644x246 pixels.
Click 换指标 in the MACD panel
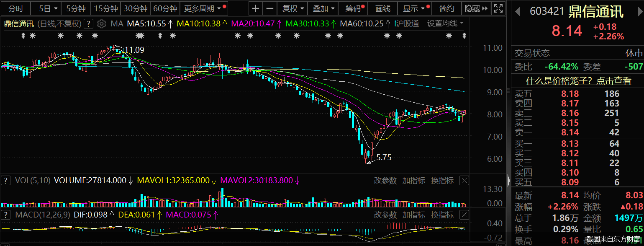tap(442, 215)
